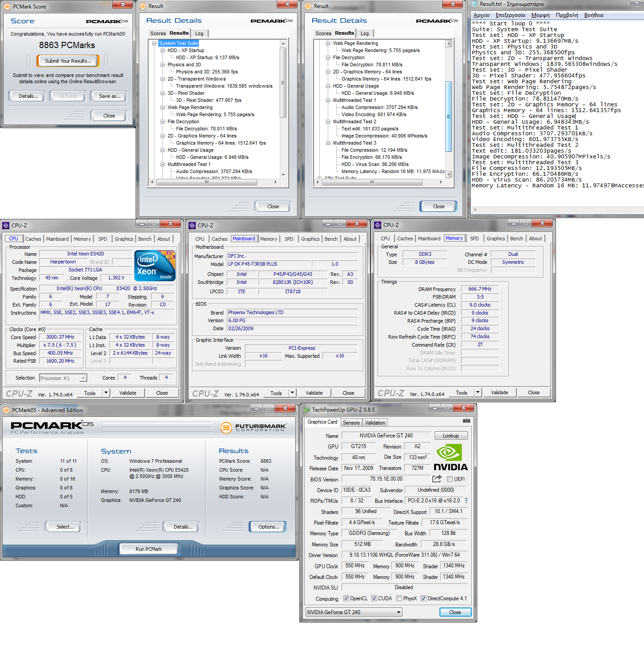Image resolution: width=644 pixels, height=663 pixels.
Task: Open the Caches tab in the CPU-Z window showing the CPU tab
Action: point(33,239)
